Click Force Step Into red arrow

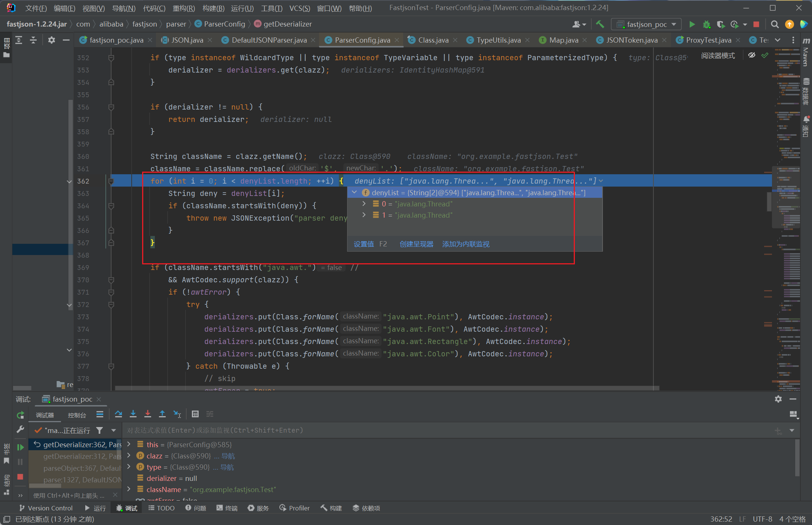(147, 414)
